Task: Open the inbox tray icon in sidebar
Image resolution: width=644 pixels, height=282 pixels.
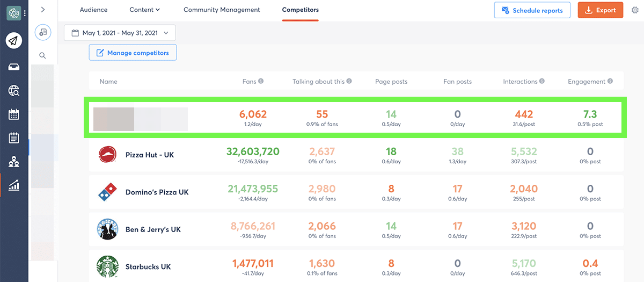Action: click(x=14, y=67)
